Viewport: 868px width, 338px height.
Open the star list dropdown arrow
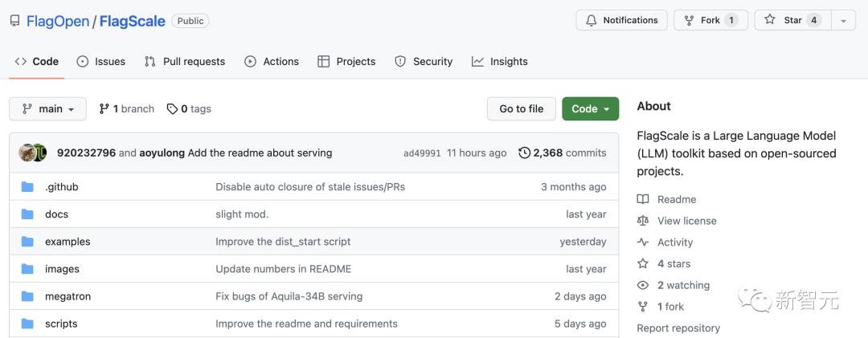pyautogui.click(x=842, y=20)
